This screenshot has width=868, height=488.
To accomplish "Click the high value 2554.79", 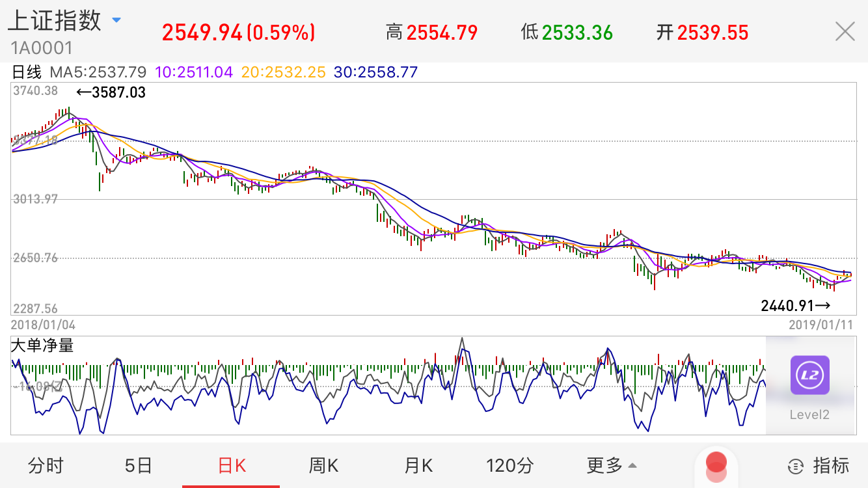I will pos(442,32).
